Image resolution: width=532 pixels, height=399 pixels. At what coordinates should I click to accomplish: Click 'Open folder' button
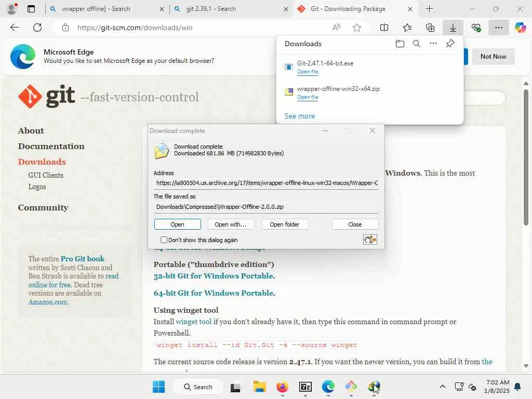(x=284, y=224)
